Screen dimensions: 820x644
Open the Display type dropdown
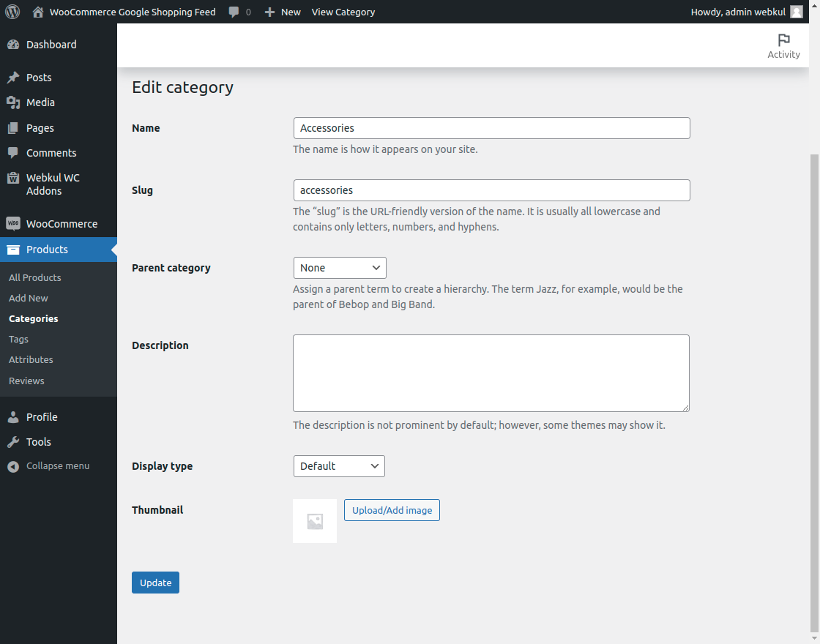point(338,466)
